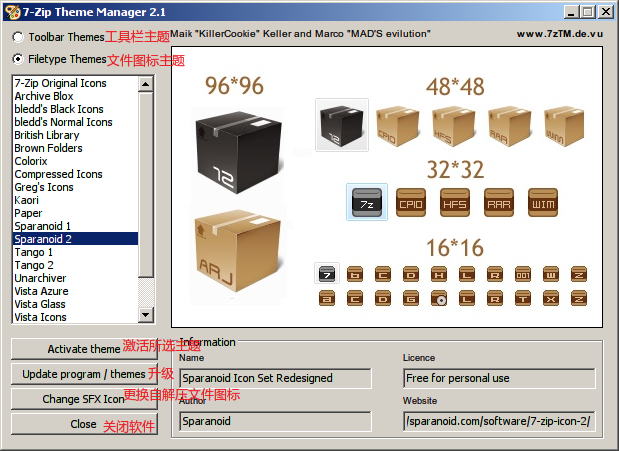Click the 16*16 'b' icon in top row
Image resolution: width=619 pixels, height=451 pixels.
[355, 274]
